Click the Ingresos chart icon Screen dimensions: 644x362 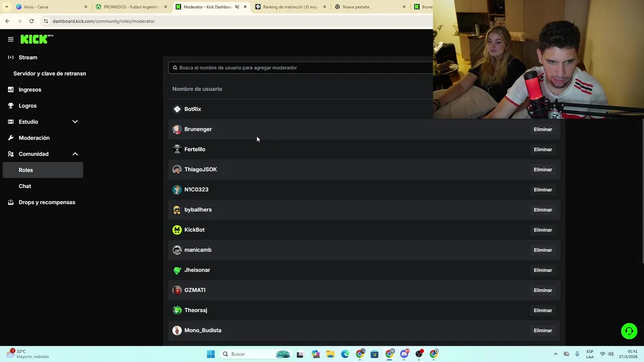11,89
